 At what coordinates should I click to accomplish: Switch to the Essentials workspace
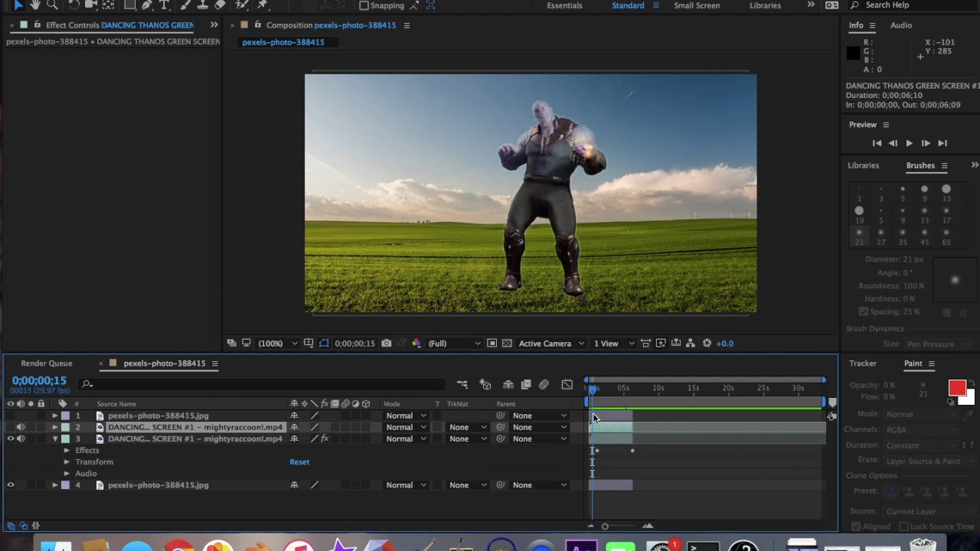click(x=564, y=5)
